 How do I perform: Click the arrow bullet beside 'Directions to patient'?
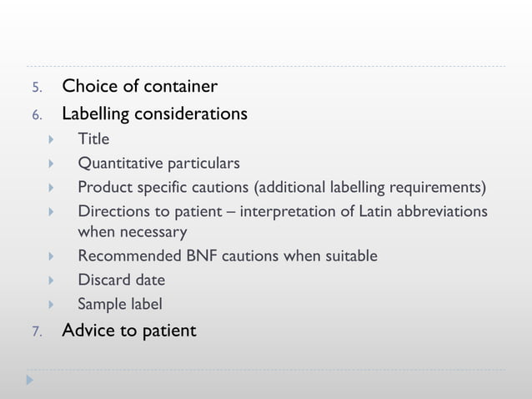click(51, 211)
